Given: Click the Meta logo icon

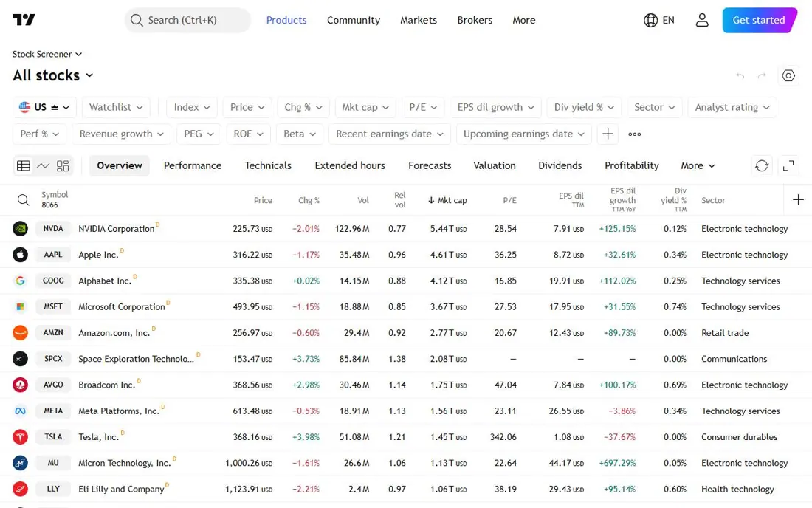Looking at the screenshot, I should pos(20,411).
